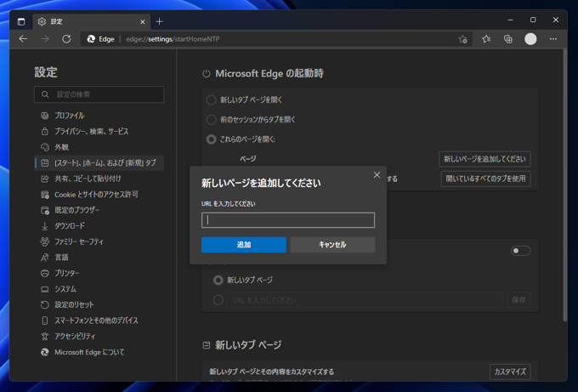Image resolution: width=578 pixels, height=392 pixels.
Task: Select [スタート]、[ホーム]、および [新規] タブ
Action: pos(99,162)
